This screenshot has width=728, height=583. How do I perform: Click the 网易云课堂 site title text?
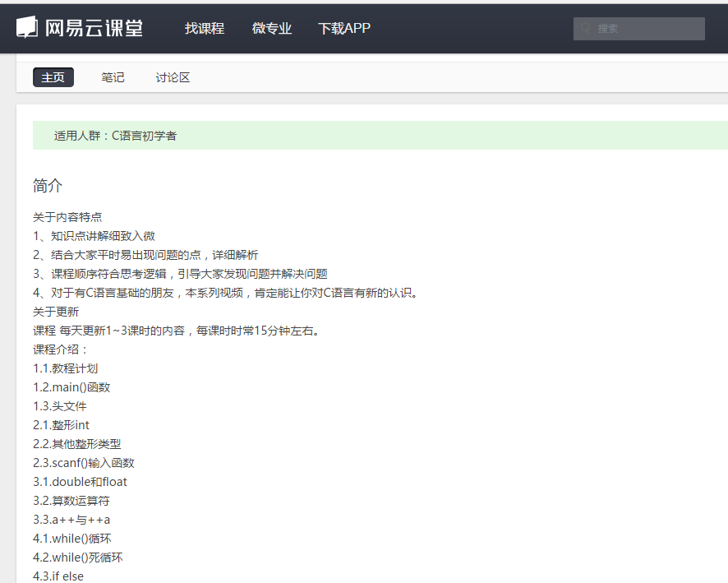94,28
